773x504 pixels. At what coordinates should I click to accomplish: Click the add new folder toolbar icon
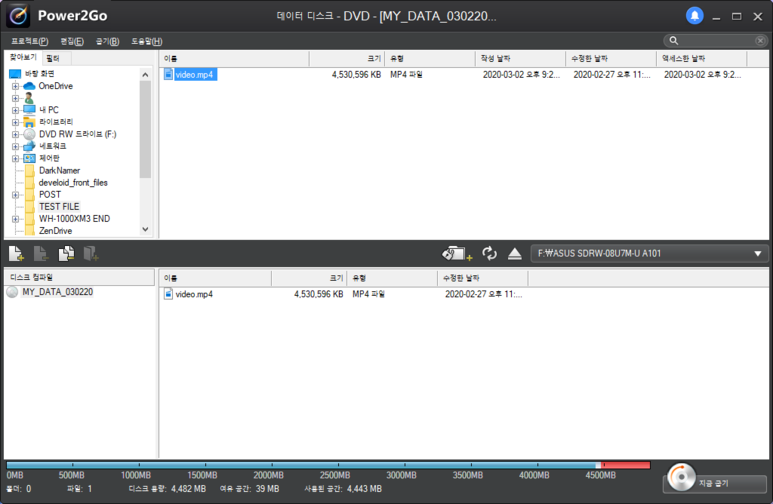(91, 253)
